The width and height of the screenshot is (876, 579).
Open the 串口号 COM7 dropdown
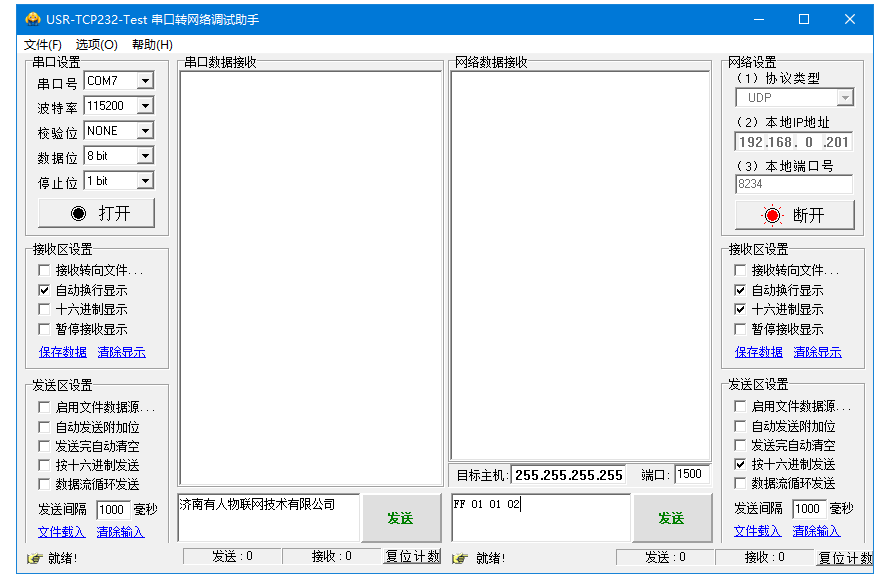145,81
